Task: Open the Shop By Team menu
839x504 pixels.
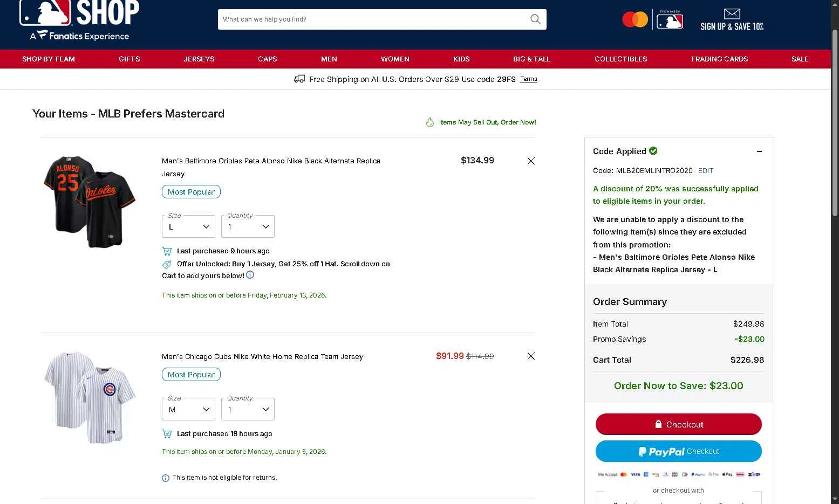Action: point(49,59)
